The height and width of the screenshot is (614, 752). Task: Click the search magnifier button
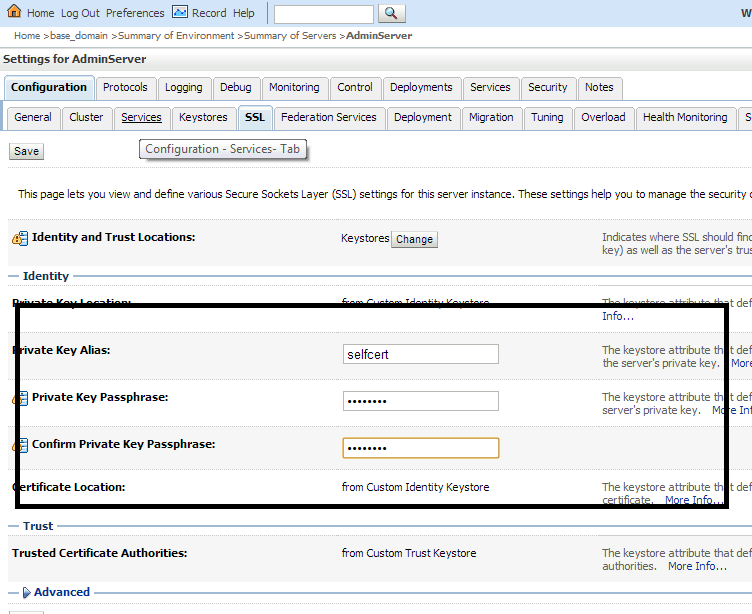pyautogui.click(x=391, y=13)
